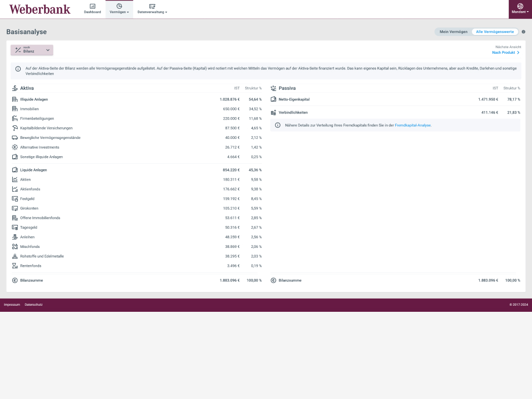Click the Rohstoffe und Edelmetalle icon
Image resolution: width=532 pixels, height=399 pixels.
[15, 256]
